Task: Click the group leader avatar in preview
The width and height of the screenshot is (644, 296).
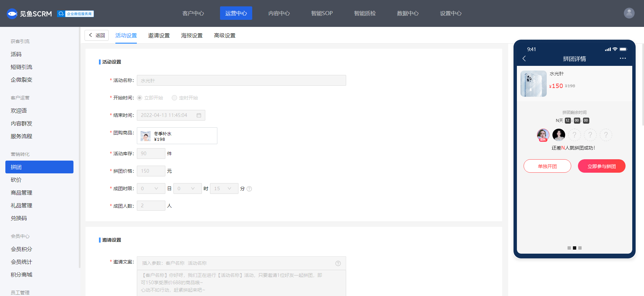Action: (543, 135)
